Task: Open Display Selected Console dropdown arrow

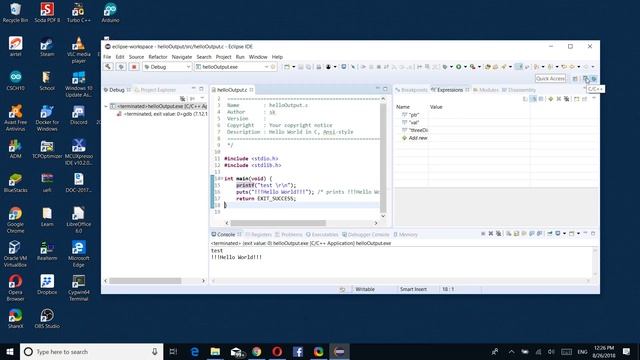Action: [564, 234]
